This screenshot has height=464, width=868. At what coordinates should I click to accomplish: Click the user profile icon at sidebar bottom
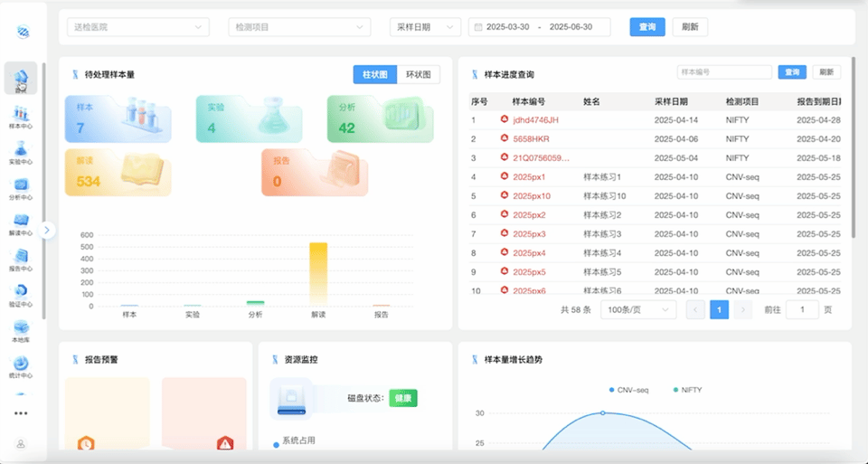pyautogui.click(x=21, y=443)
